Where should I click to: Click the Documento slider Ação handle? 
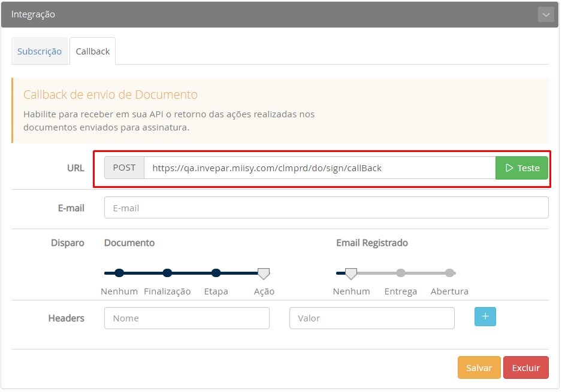[264, 274]
